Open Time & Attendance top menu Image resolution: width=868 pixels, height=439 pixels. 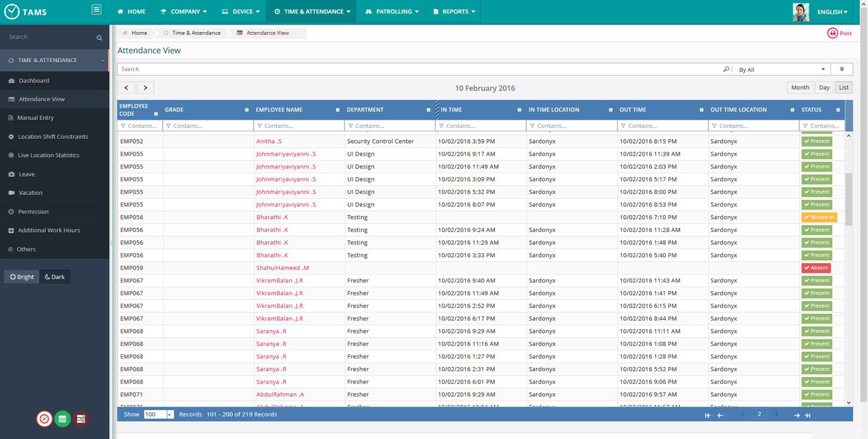coord(312,12)
